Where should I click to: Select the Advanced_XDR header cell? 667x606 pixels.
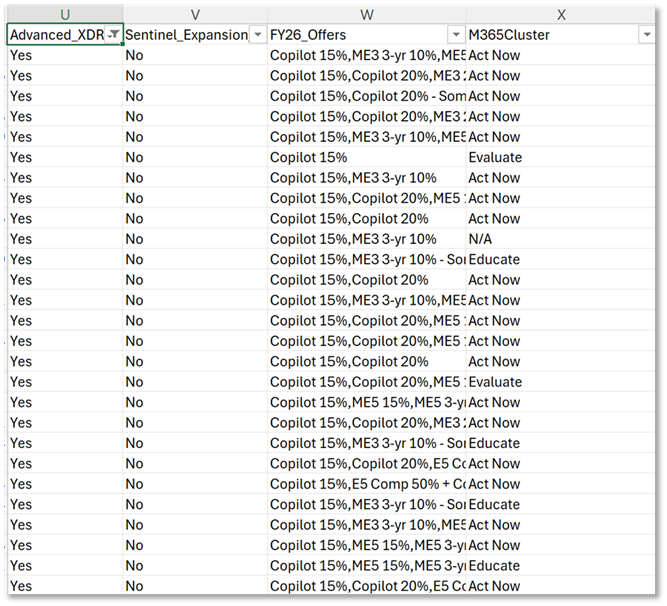pyautogui.click(x=65, y=35)
